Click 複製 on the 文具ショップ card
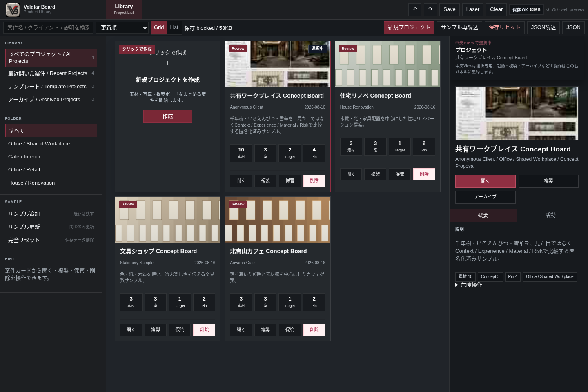588x392 pixels. click(x=156, y=330)
